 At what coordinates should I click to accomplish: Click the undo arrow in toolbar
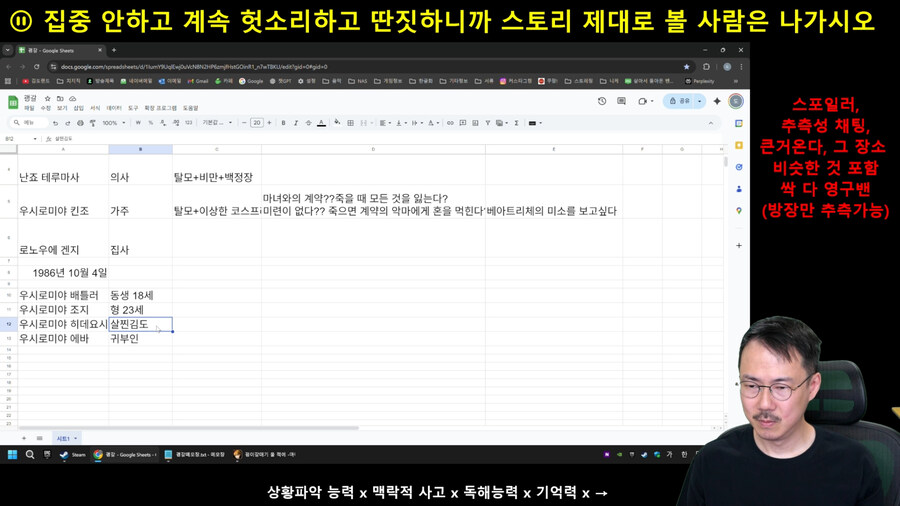(55, 123)
